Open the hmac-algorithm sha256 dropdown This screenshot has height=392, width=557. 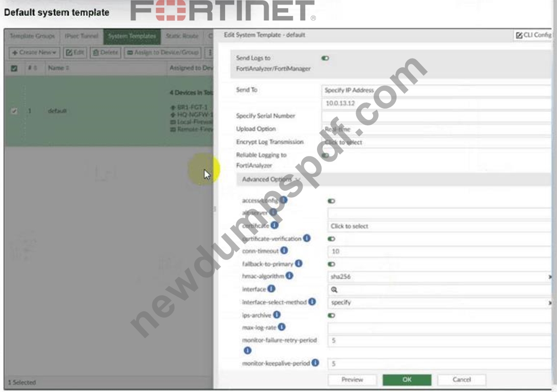[x=440, y=276]
